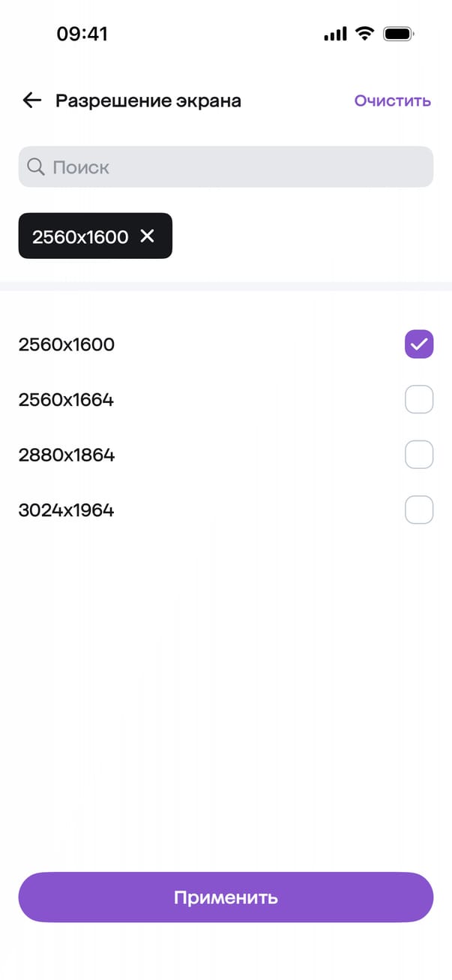Check the 2880x1864 checkbox
The width and height of the screenshot is (452, 980).
pos(419,455)
